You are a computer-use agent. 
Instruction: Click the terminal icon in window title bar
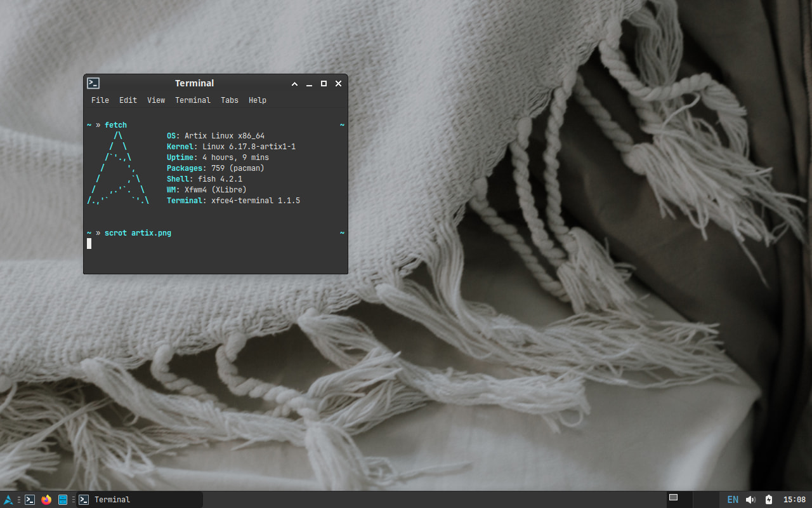coord(93,83)
